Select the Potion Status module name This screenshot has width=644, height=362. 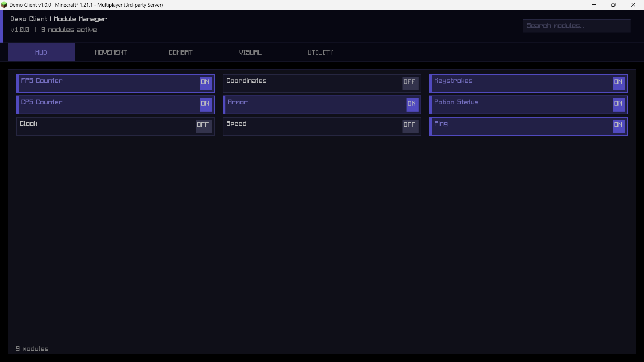pyautogui.click(x=457, y=102)
